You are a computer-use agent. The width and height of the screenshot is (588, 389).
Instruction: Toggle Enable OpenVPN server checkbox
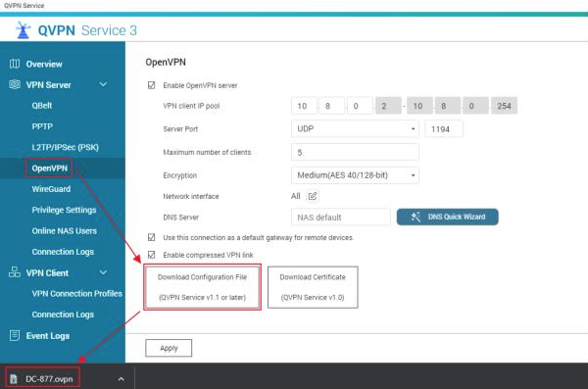tap(152, 85)
